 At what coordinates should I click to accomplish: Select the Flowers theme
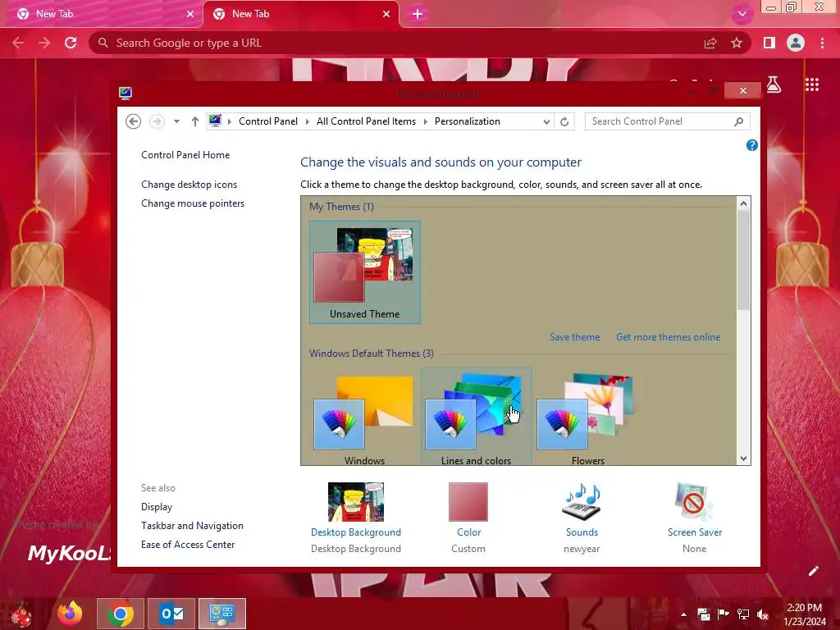click(x=587, y=418)
